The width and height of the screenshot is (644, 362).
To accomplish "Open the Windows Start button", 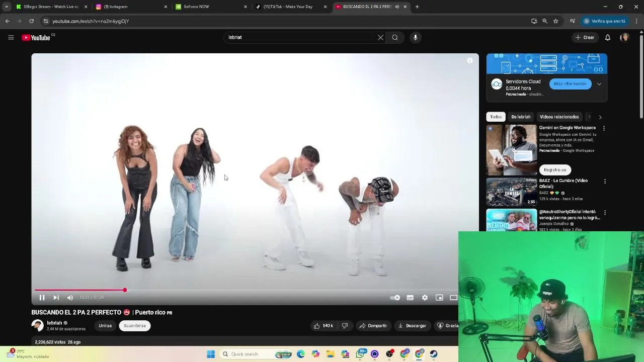I will coord(211,354).
